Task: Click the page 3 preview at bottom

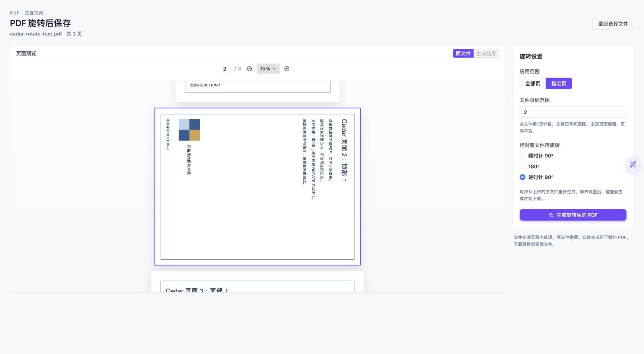Action: click(258, 282)
